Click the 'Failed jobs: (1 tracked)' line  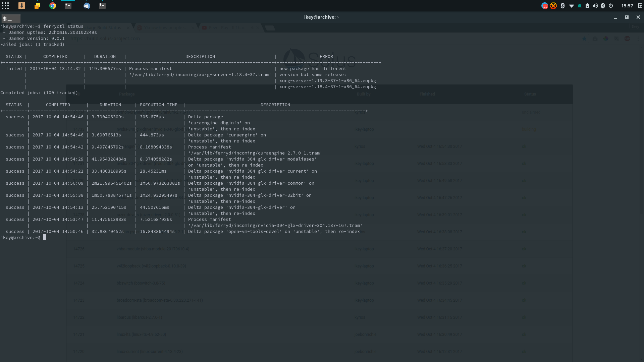33,45
